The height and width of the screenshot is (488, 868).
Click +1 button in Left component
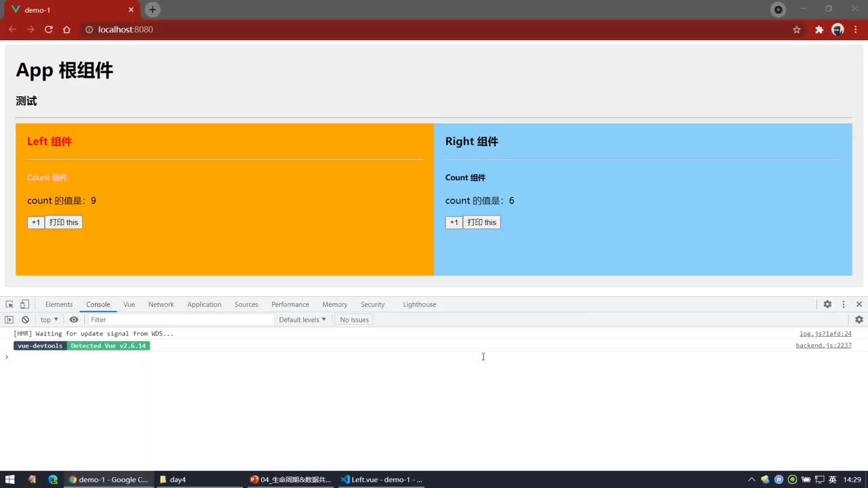click(x=36, y=222)
